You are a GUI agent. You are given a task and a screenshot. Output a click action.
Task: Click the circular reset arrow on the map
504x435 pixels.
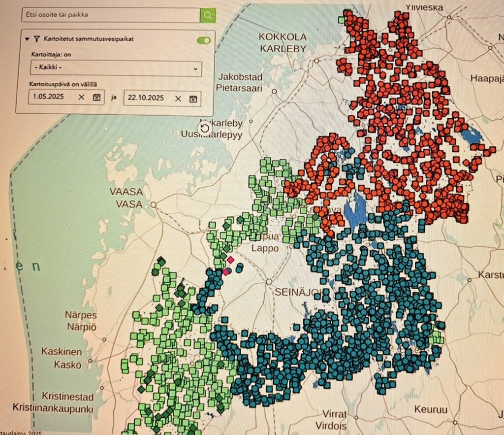tap(205, 129)
